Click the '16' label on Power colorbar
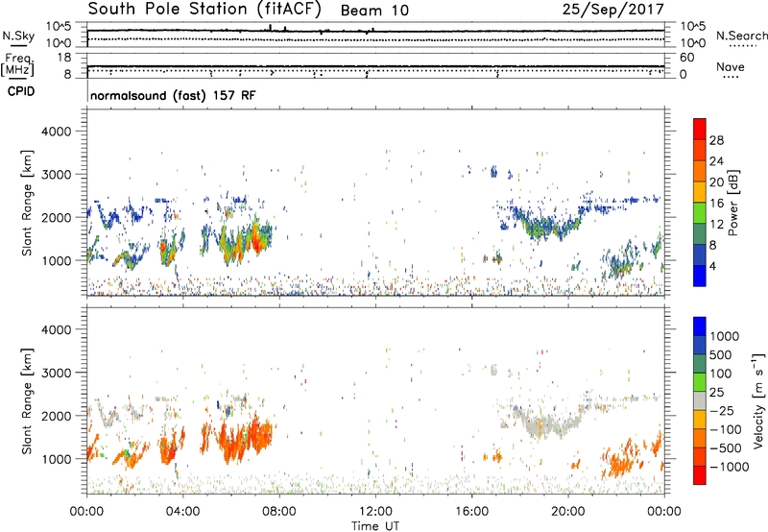This screenshot has height=532, width=768. tap(716, 204)
